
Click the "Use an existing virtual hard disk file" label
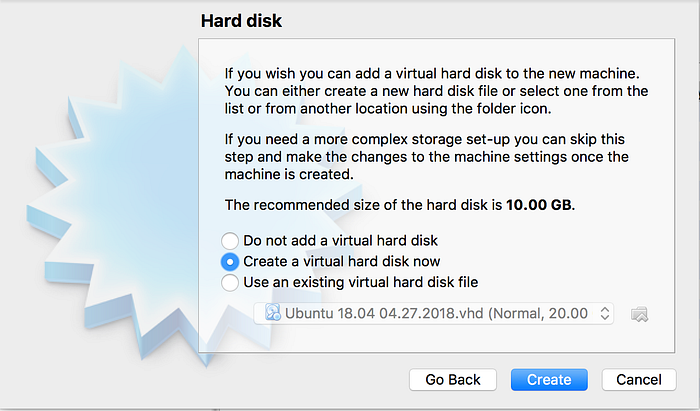pos(361,282)
